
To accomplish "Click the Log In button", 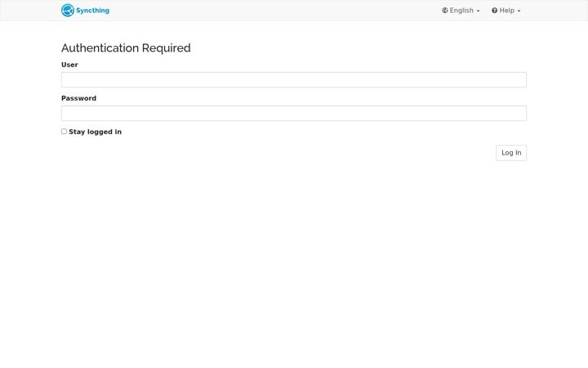I will tap(511, 153).
